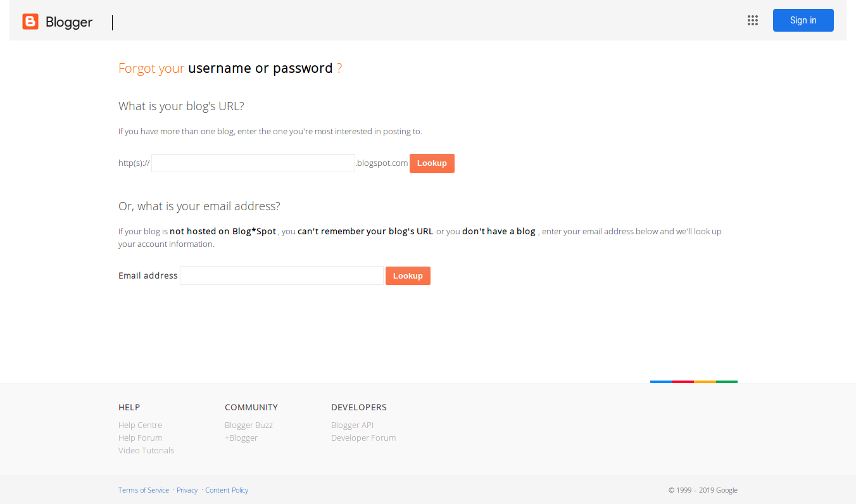Viewport: 856px width, 504px height.
Task: Open the Blogger API documentation link
Action: (352, 425)
